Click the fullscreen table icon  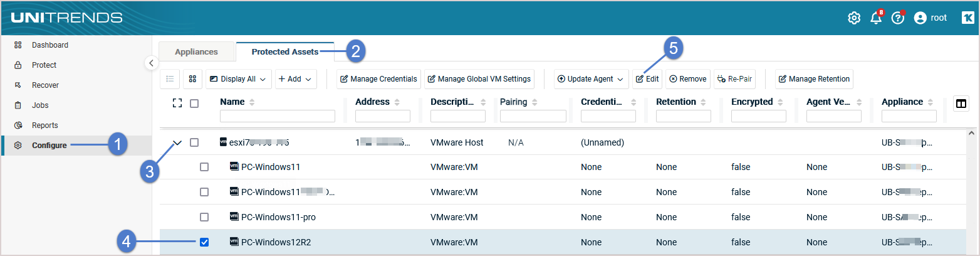[x=177, y=103]
